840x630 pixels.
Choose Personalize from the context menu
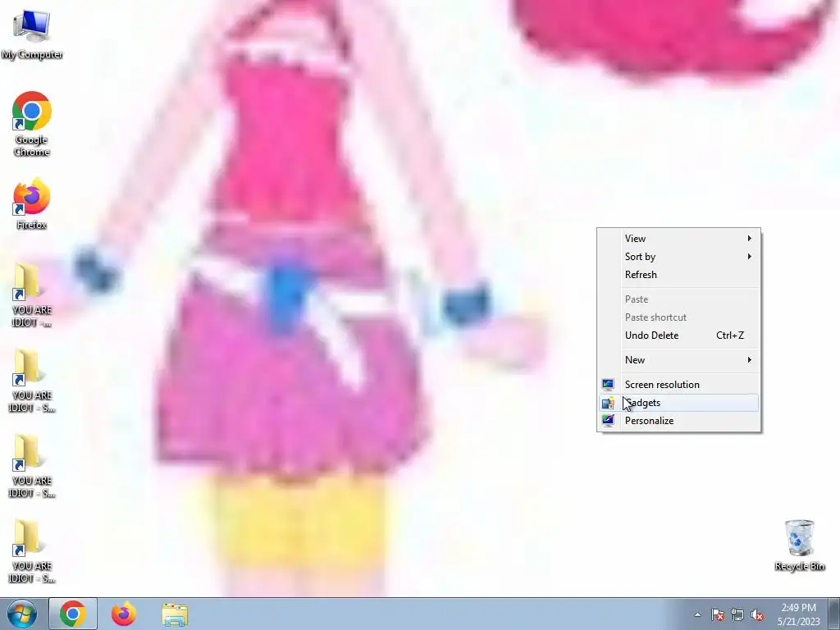point(678,421)
